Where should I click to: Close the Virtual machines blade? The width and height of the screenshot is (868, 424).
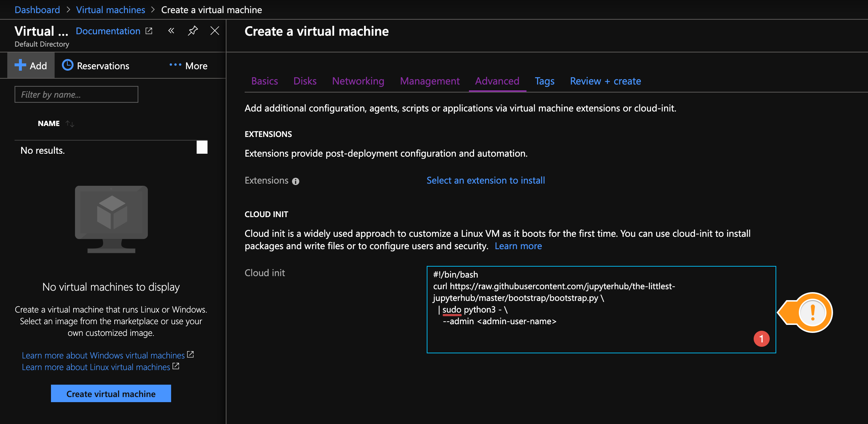(x=215, y=31)
